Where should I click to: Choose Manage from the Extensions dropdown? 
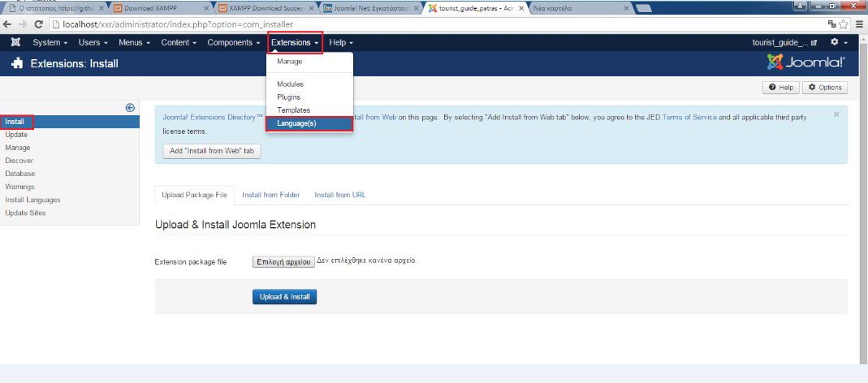[x=309, y=62]
